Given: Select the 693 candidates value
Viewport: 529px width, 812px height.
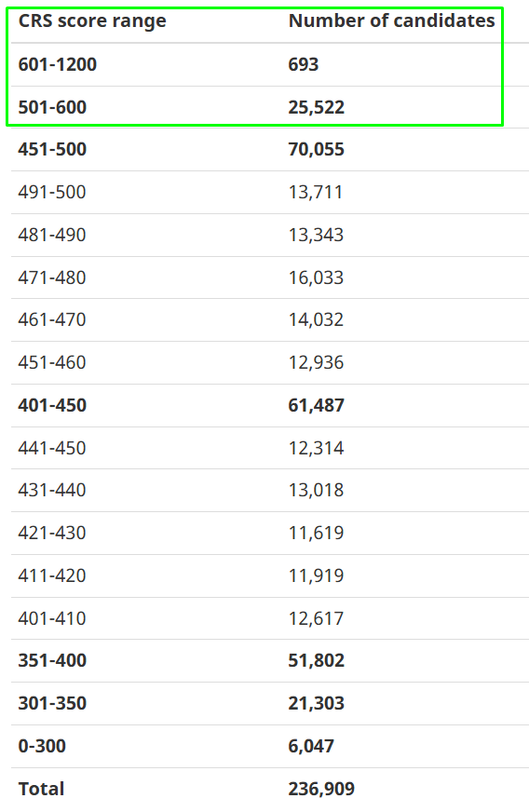Looking at the screenshot, I should 304,65.
